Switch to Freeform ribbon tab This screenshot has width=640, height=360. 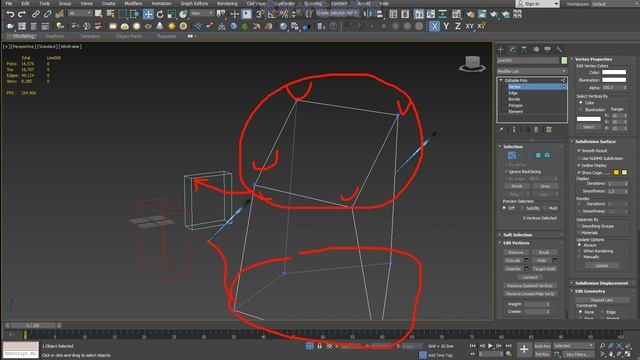point(55,36)
